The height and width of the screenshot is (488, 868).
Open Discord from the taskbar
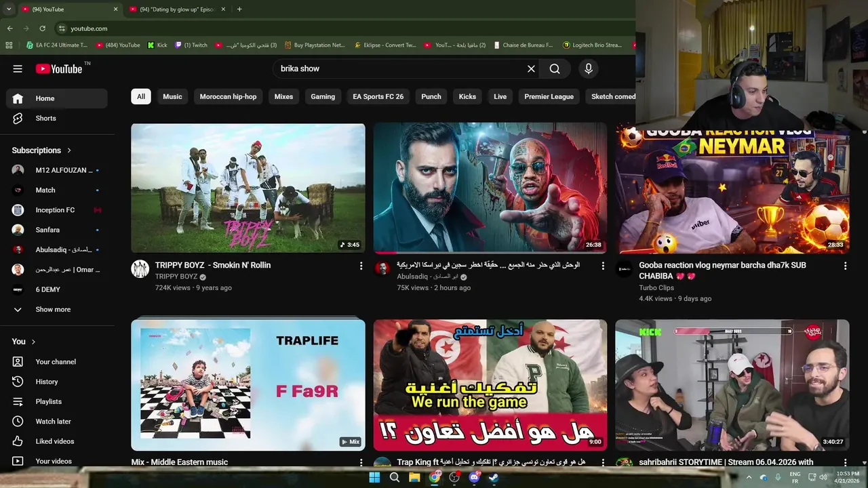point(474,477)
